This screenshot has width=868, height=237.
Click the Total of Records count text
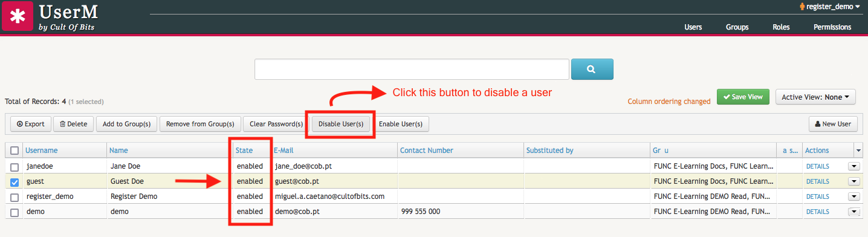pos(35,102)
